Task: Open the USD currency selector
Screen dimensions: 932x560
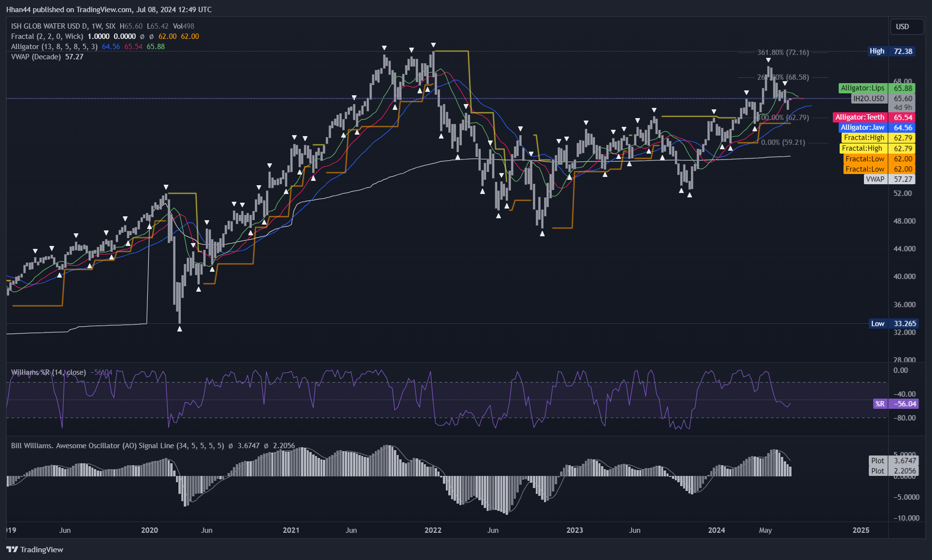Action: pyautogui.click(x=907, y=27)
